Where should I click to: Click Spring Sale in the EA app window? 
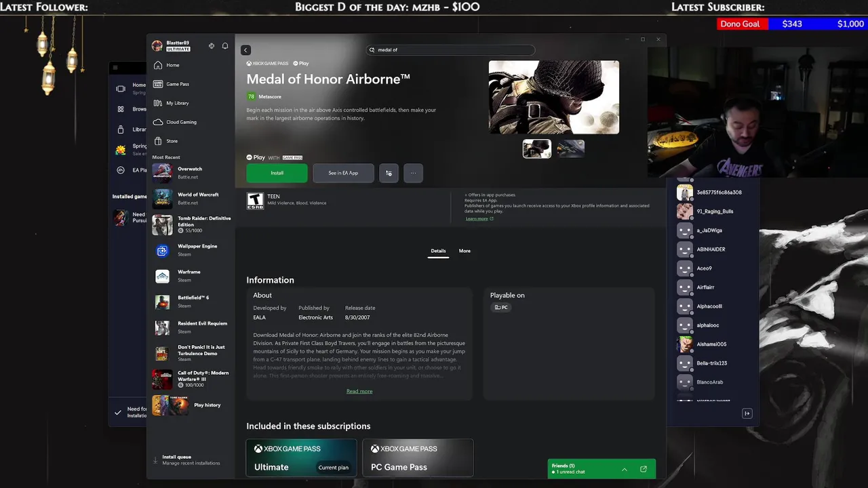click(x=132, y=149)
